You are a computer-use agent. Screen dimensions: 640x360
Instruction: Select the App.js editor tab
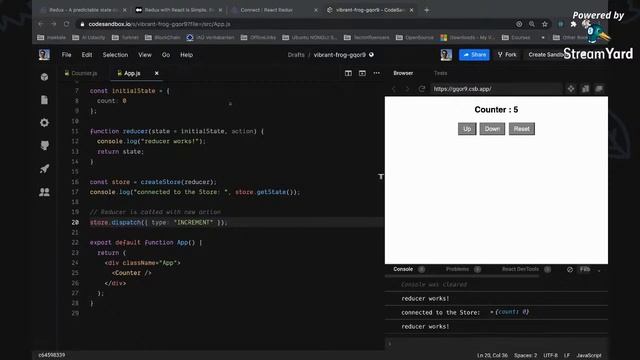pyautogui.click(x=132, y=73)
